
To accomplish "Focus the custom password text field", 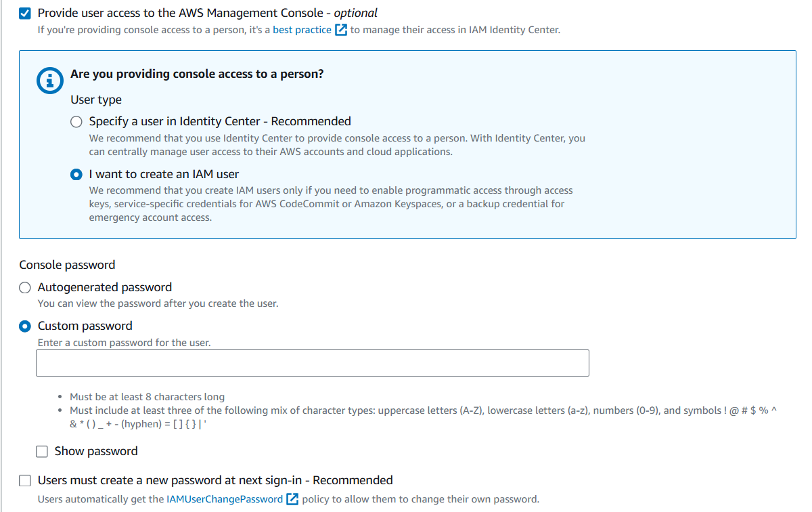I will click(313, 363).
